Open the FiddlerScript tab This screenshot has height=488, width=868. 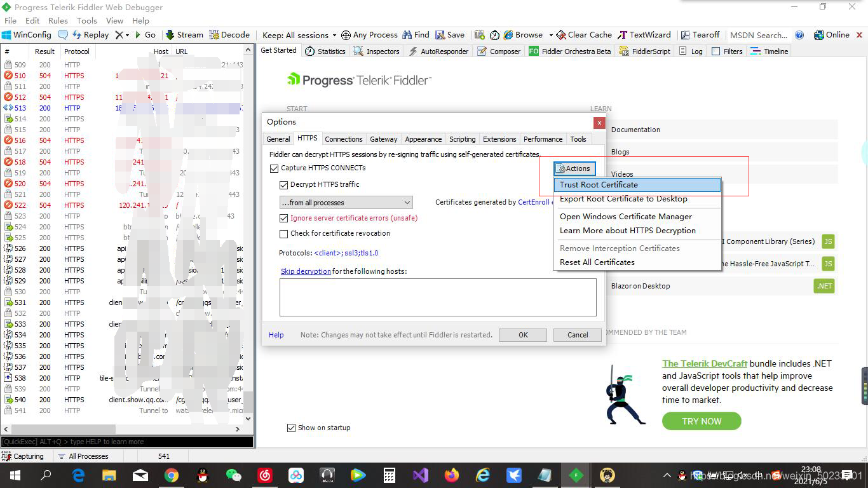(644, 51)
